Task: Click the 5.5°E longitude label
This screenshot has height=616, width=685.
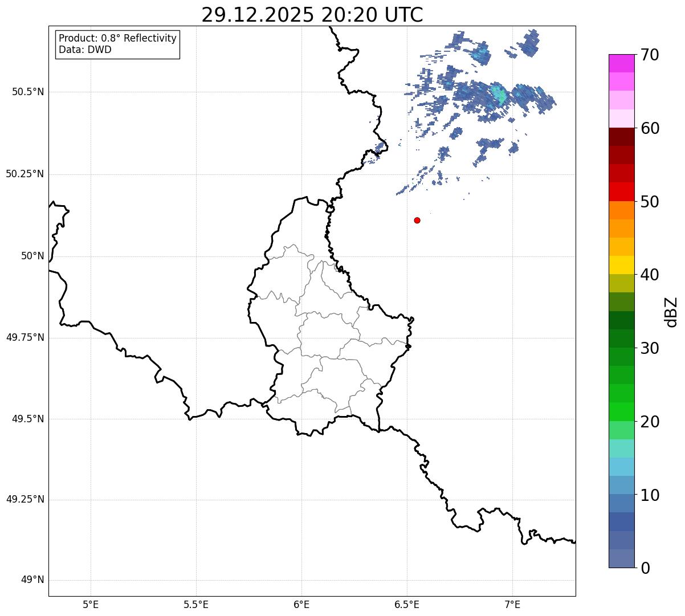Action: 196,604
